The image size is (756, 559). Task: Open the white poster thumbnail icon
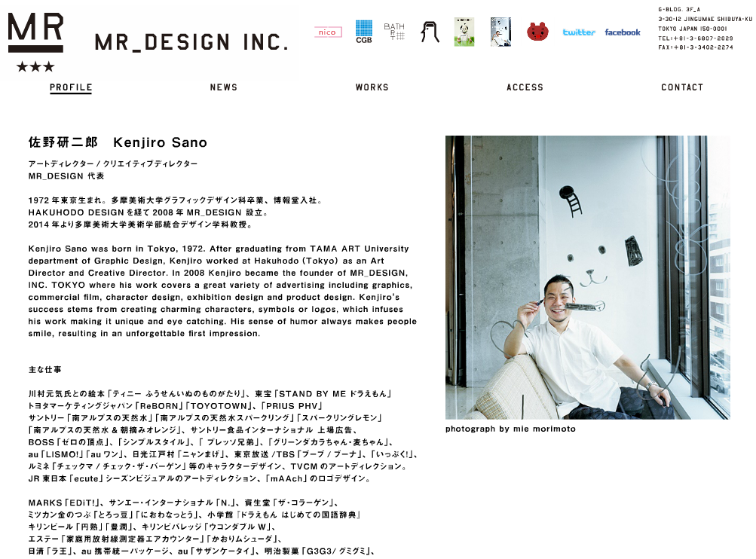point(500,32)
